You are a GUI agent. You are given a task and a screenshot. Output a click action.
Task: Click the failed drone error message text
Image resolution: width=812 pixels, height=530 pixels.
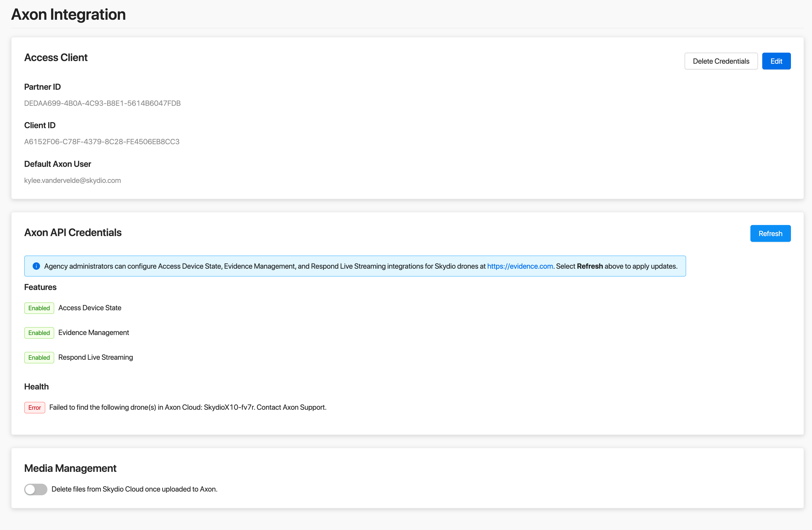188,407
